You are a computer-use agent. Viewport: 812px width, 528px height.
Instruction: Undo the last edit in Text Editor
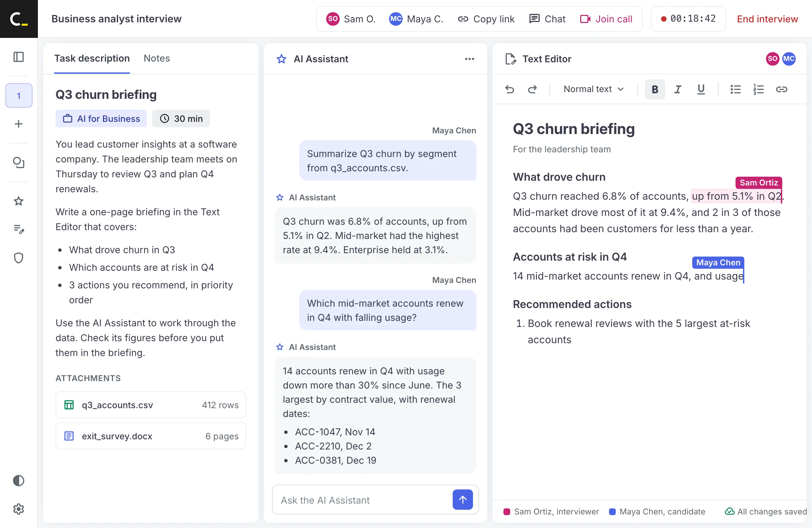point(510,89)
